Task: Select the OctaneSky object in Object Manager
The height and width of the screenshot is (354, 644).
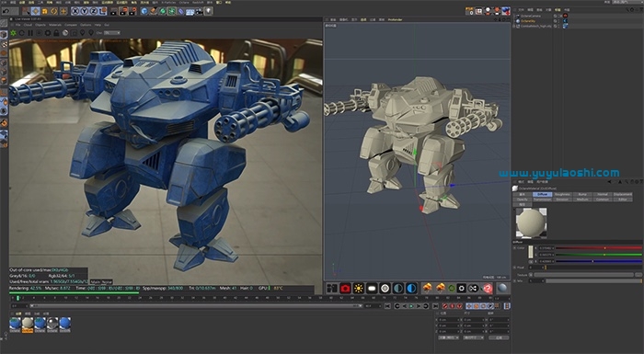Action: point(528,21)
